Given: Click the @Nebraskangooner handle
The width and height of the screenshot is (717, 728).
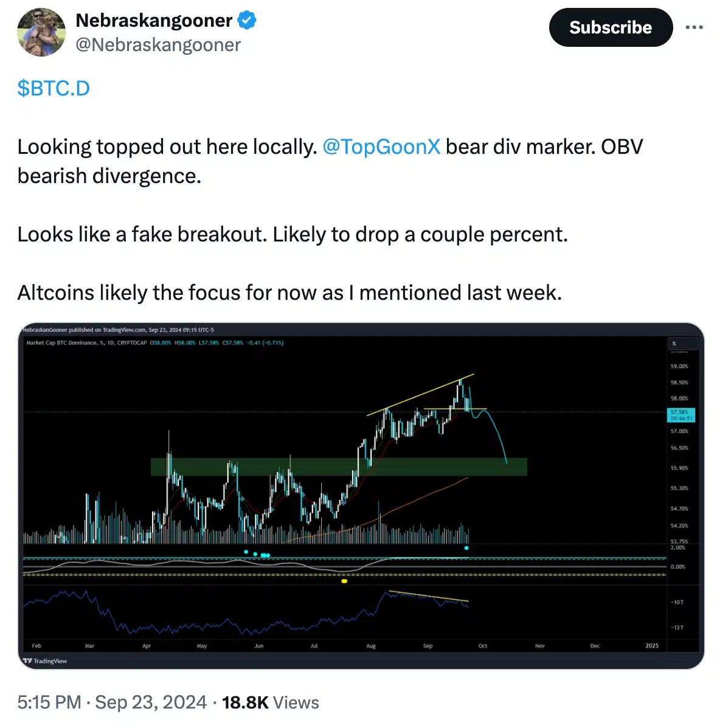Looking at the screenshot, I should [x=158, y=45].
